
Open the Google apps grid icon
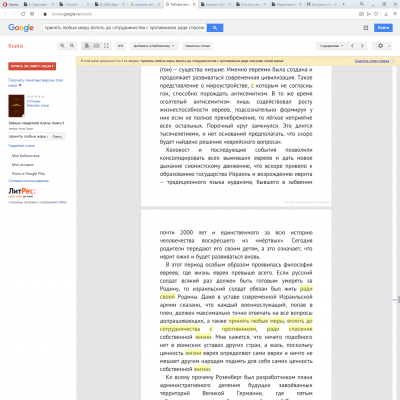(366, 28)
